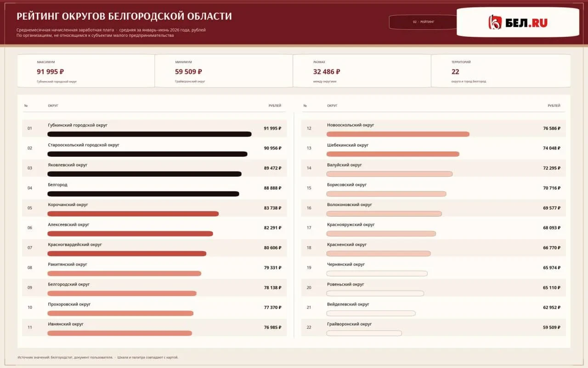This screenshot has width=588, height=368.
Task: Click the Размах value 32 486 ₽
Action: (327, 72)
